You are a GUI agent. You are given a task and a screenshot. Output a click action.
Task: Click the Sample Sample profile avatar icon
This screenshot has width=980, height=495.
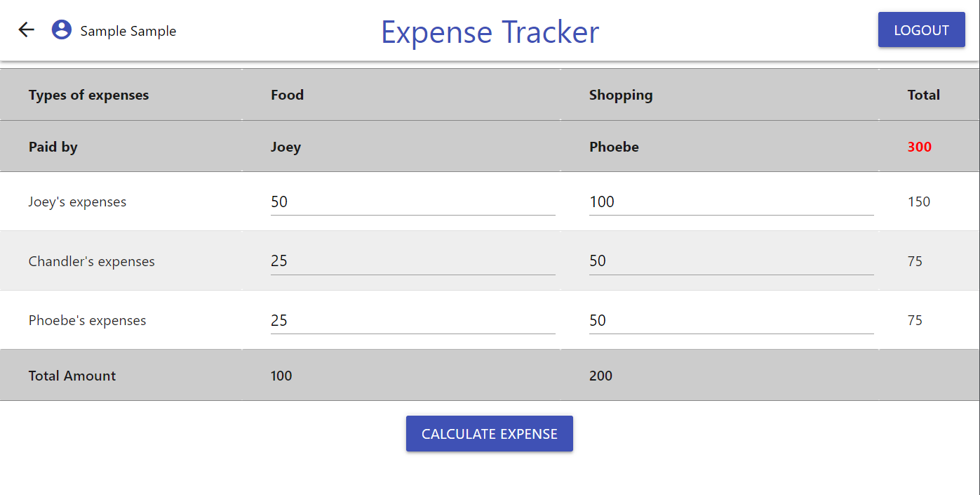pos(62,29)
